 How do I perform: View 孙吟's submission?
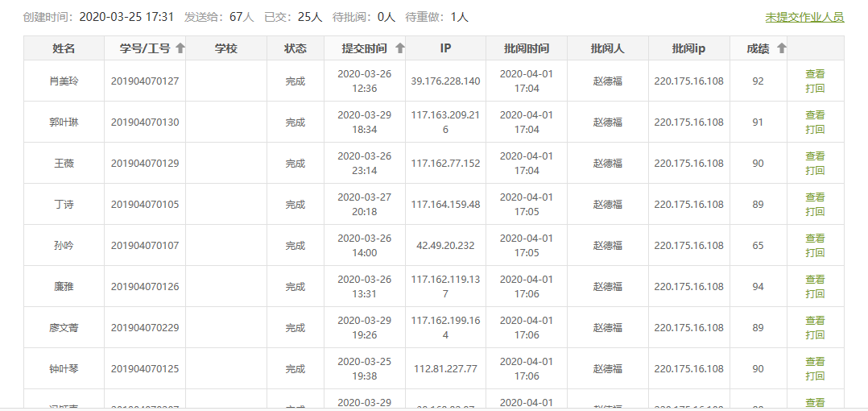815,239
